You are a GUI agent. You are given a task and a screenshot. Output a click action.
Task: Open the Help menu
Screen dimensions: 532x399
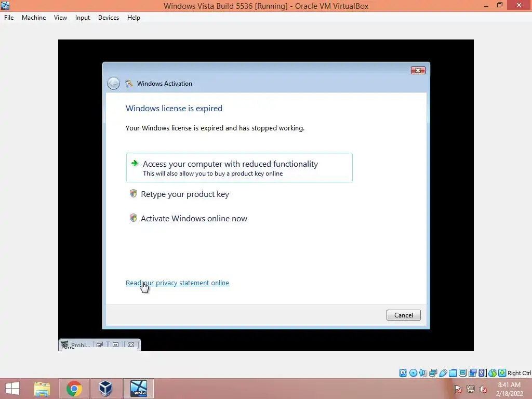tap(134, 18)
